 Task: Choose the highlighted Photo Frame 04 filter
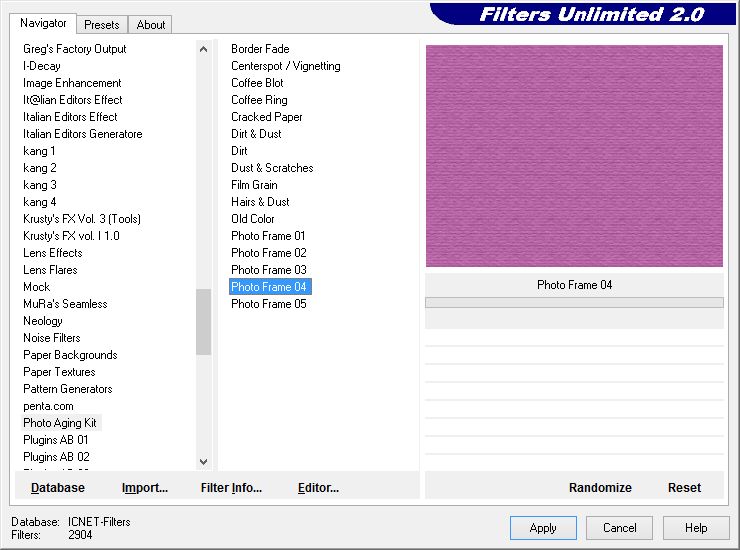(270, 287)
